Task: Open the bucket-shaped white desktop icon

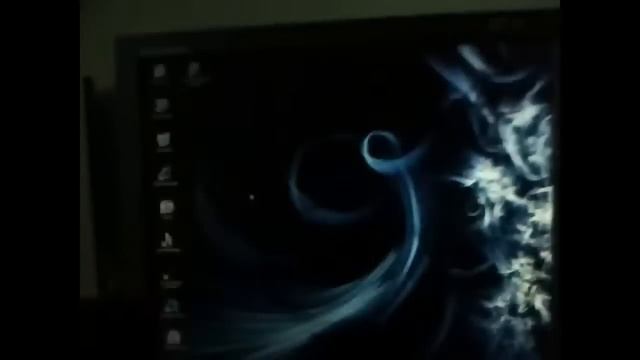Action: (163, 140)
